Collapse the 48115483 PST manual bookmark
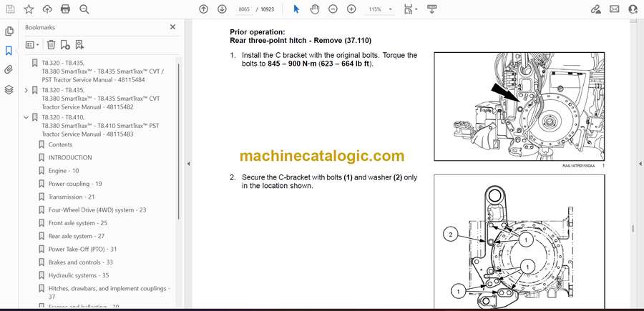 26,117
